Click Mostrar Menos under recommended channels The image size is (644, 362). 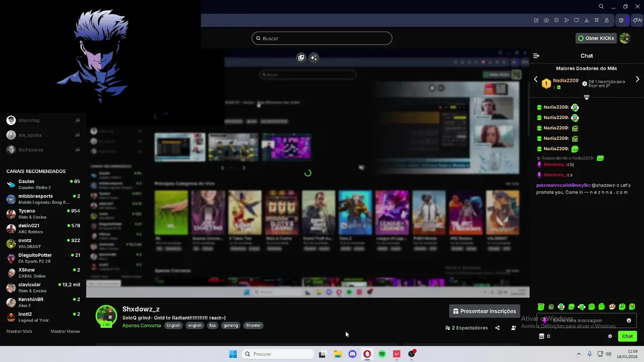pyautogui.click(x=65, y=331)
